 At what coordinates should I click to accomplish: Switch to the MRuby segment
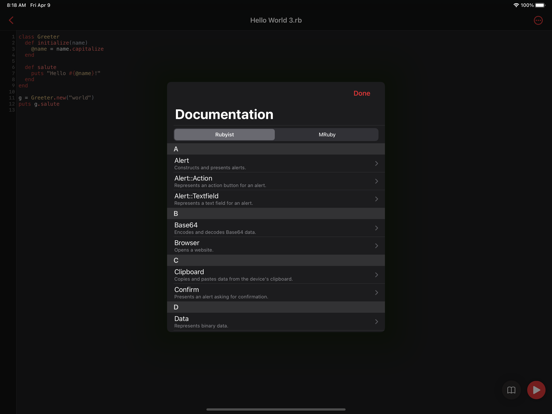point(327,134)
